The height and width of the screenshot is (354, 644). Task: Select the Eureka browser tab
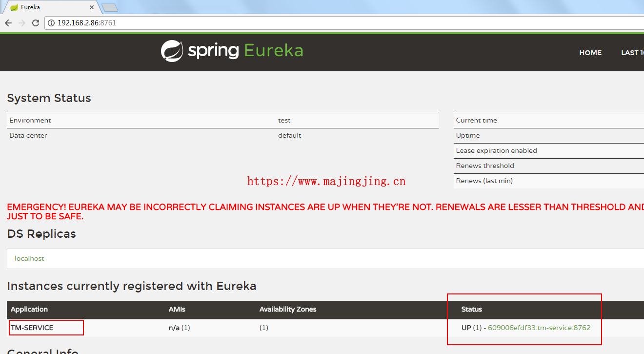(x=50, y=7)
